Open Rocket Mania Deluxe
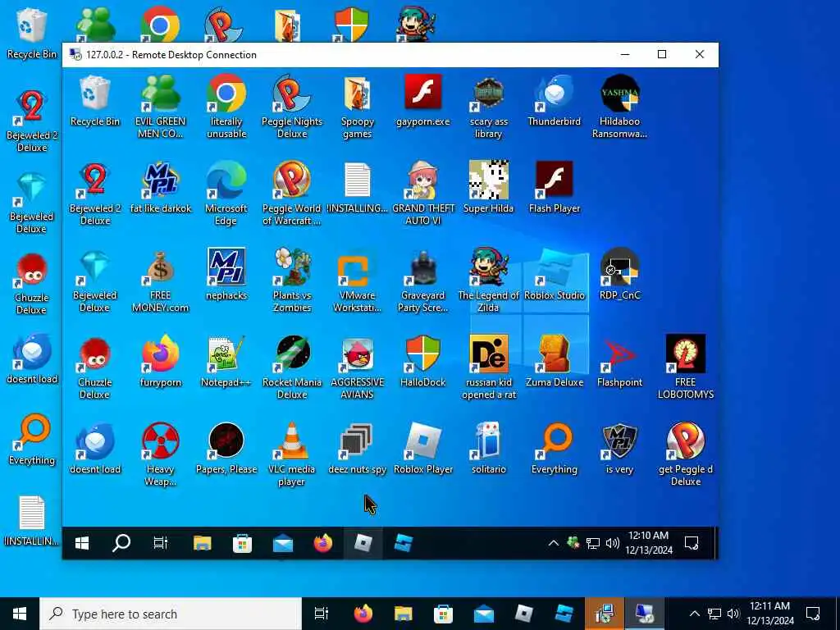The image size is (840, 630). point(291,354)
